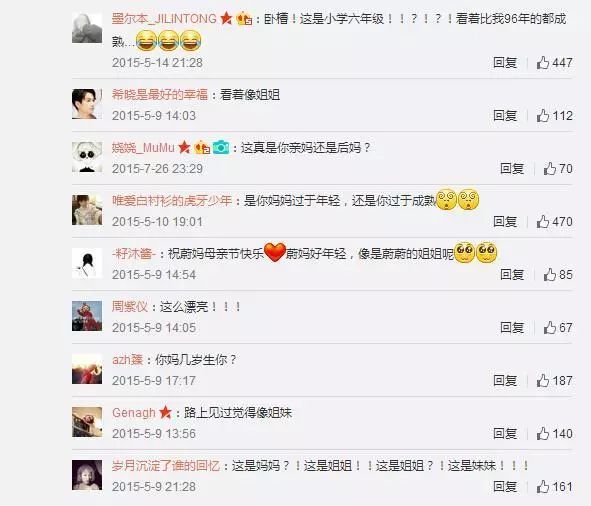Reply to azh's 17:17 comment
591x506 pixels.
[505, 380]
